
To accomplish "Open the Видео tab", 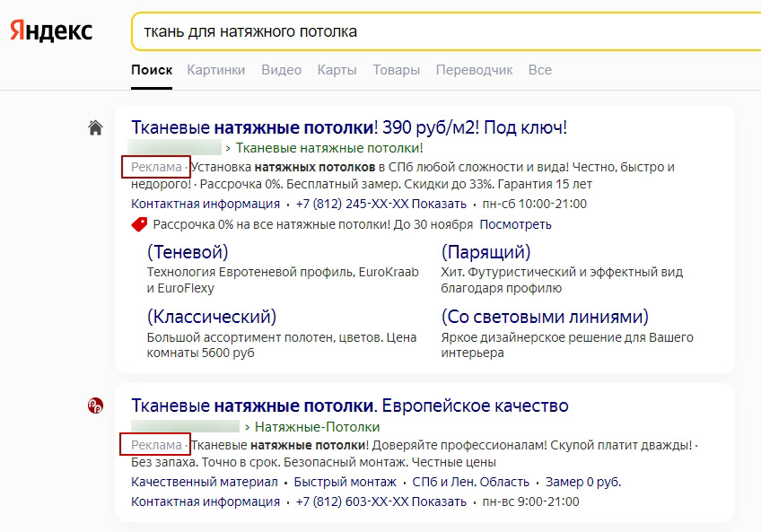I will [x=281, y=70].
